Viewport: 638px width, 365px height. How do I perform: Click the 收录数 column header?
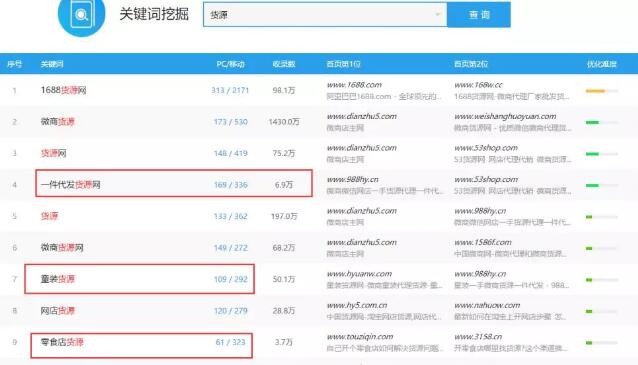[284, 64]
